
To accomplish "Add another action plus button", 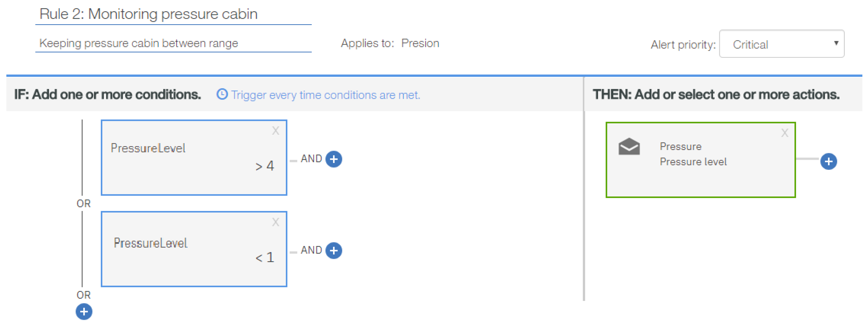I will click(828, 161).
